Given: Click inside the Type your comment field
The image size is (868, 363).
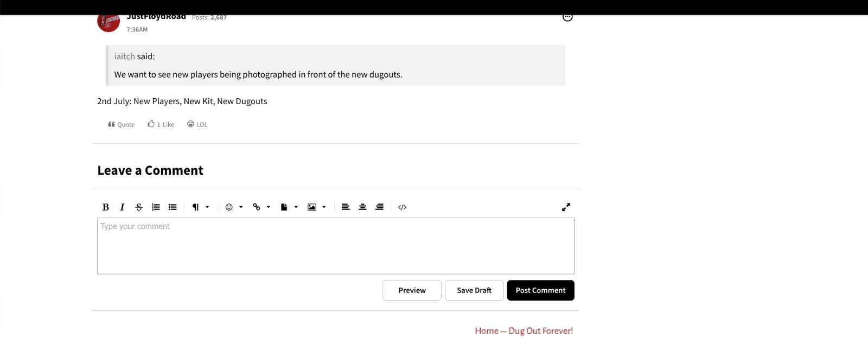Looking at the screenshot, I should pyautogui.click(x=335, y=246).
